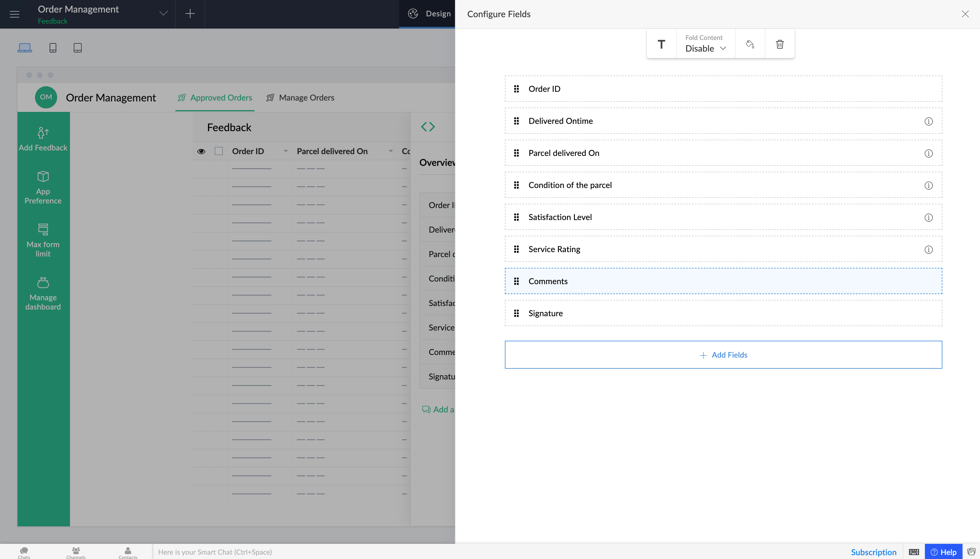This screenshot has width=980, height=559.
Task: Click the plus icon in top bar
Action: coord(190,14)
